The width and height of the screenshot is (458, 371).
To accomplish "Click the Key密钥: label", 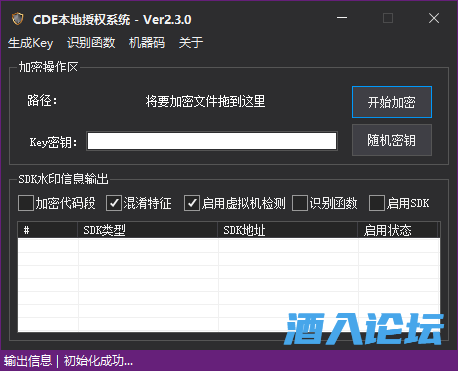I will coord(53,142).
